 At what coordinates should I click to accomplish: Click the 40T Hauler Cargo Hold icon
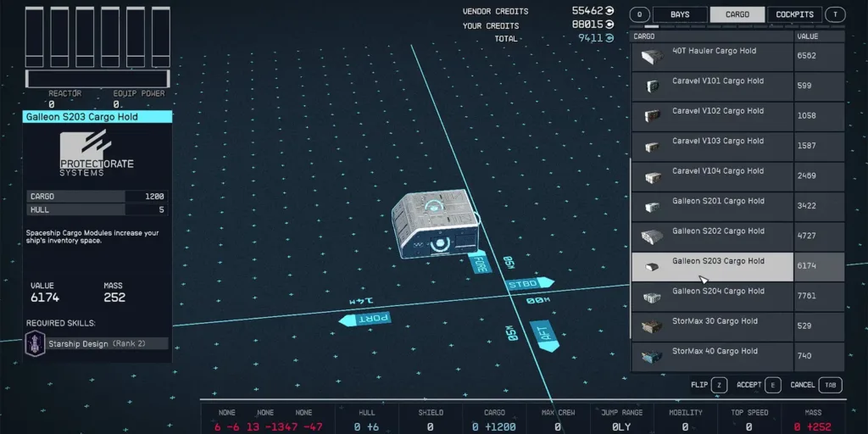tap(652, 57)
